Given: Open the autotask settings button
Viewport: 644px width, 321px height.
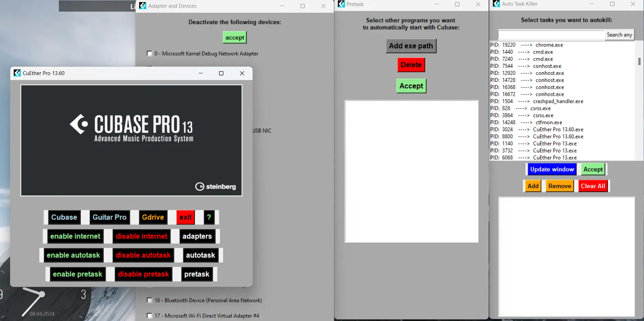Looking at the screenshot, I should click(x=200, y=255).
